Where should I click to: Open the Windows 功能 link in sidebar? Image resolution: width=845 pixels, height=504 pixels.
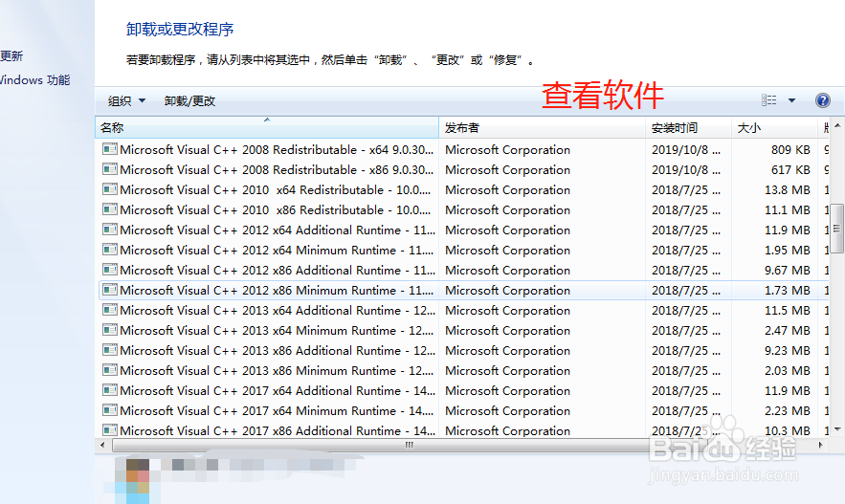pyautogui.click(x=34, y=80)
